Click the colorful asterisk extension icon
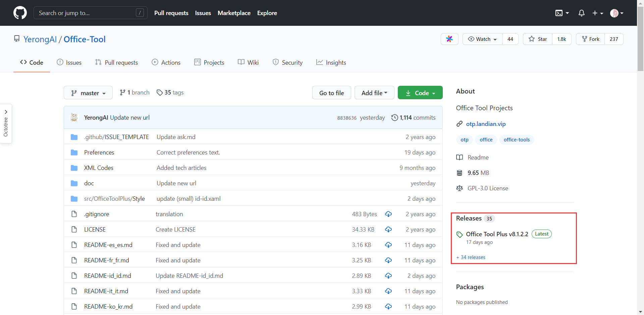The image size is (644, 315). click(449, 39)
